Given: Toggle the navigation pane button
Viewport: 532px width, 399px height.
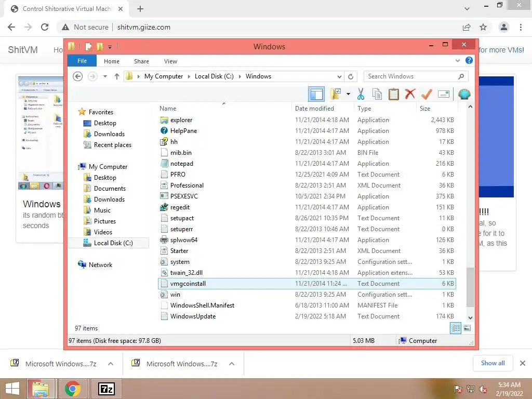Looking at the screenshot, I should pyautogui.click(x=316, y=94).
